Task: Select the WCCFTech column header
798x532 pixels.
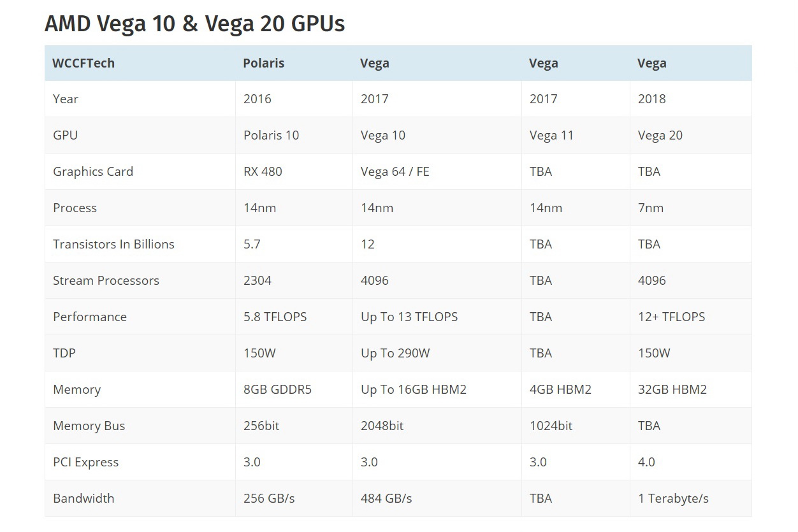Action: (x=83, y=63)
